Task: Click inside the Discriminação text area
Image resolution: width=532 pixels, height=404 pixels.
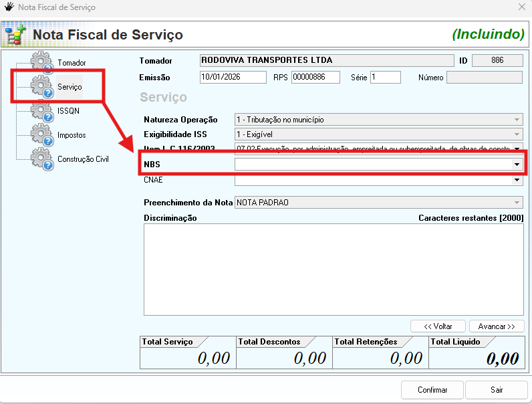Action: point(334,269)
